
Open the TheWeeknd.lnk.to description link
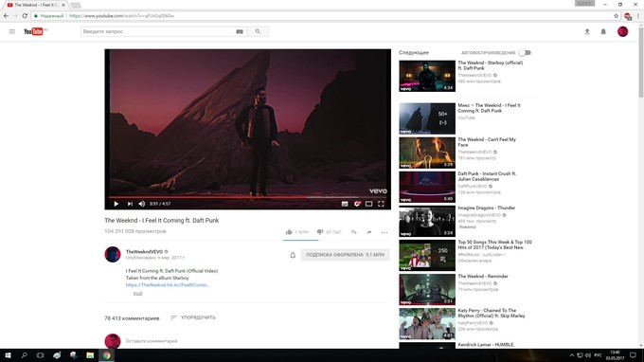click(x=168, y=284)
